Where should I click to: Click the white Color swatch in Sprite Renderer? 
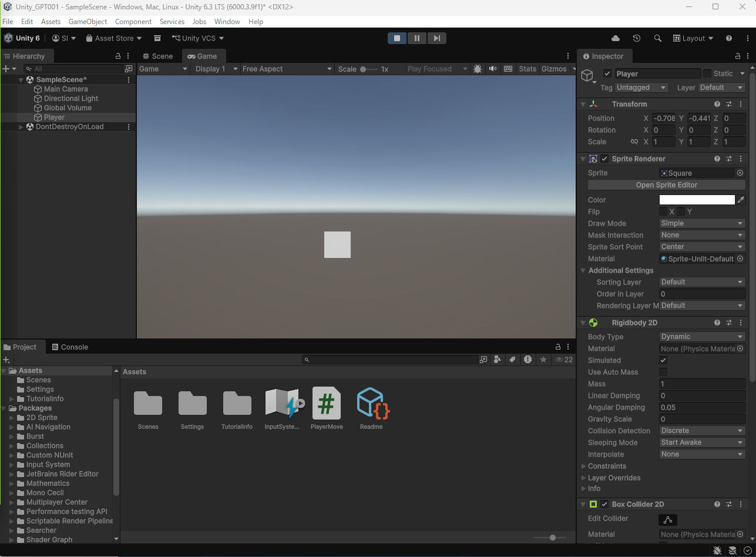coord(697,200)
